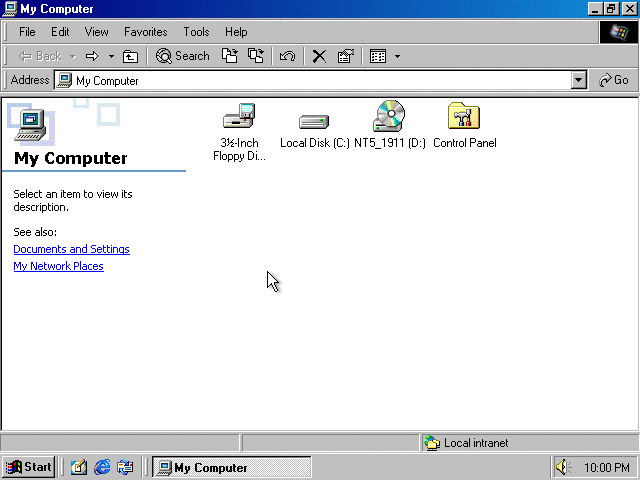Click the Show Desktop quick launch icon

click(x=79, y=467)
